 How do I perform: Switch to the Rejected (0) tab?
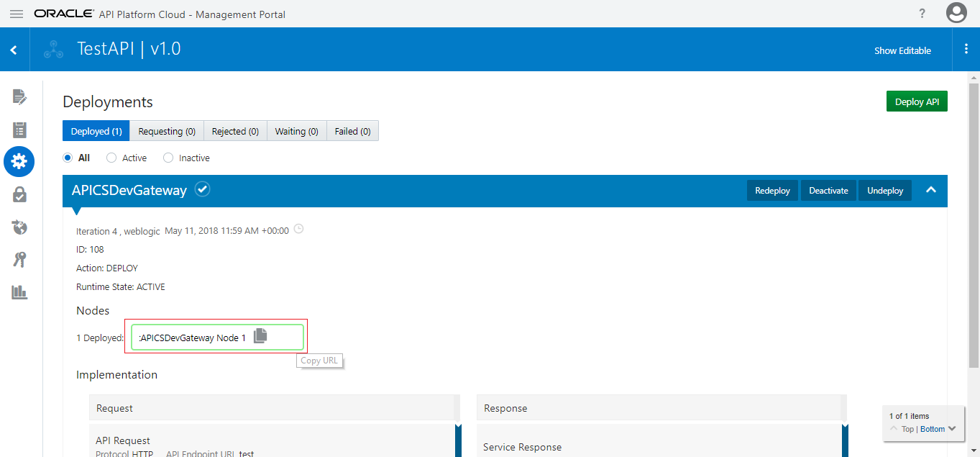(x=235, y=131)
